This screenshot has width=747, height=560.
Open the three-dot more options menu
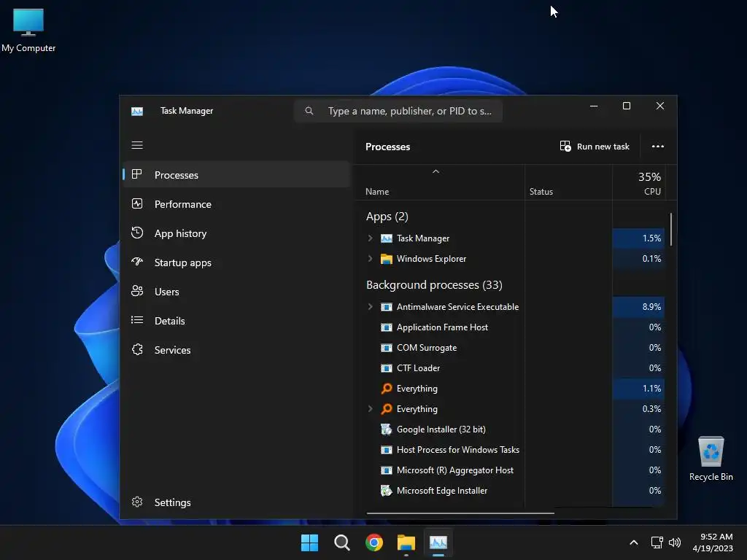(x=657, y=146)
